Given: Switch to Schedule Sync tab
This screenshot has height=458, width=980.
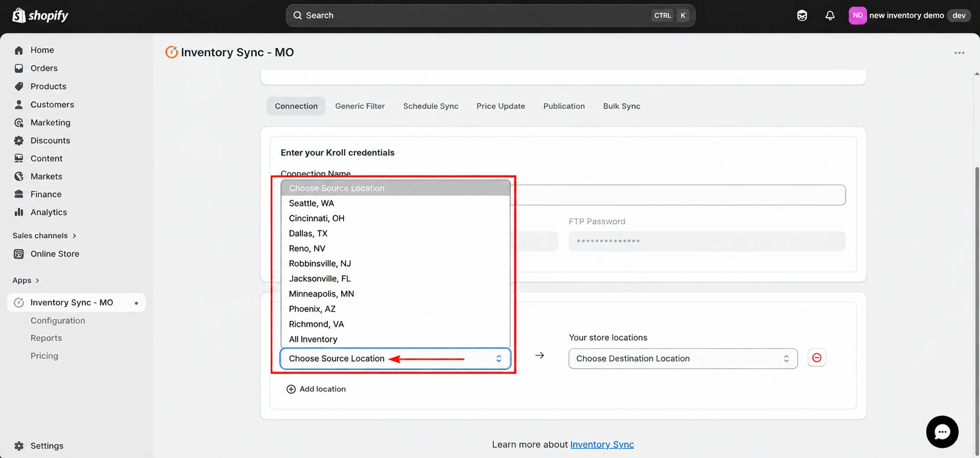Looking at the screenshot, I should pos(430,106).
